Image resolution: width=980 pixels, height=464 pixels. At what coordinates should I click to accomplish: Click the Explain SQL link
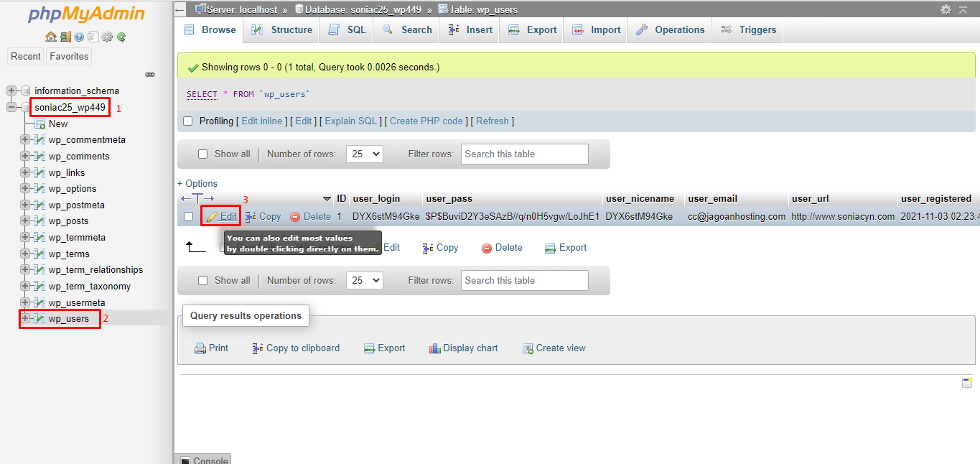[351, 121]
